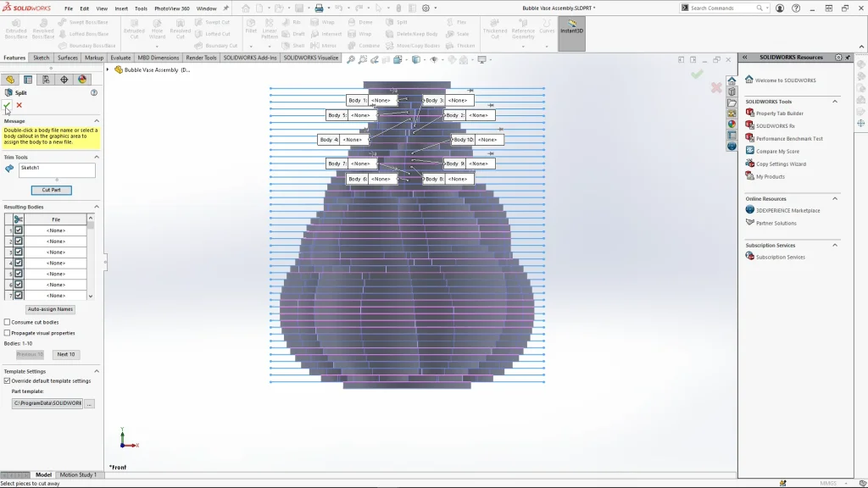Uncheck resulting body row 4 checkbox
868x488 pixels.
(19, 263)
